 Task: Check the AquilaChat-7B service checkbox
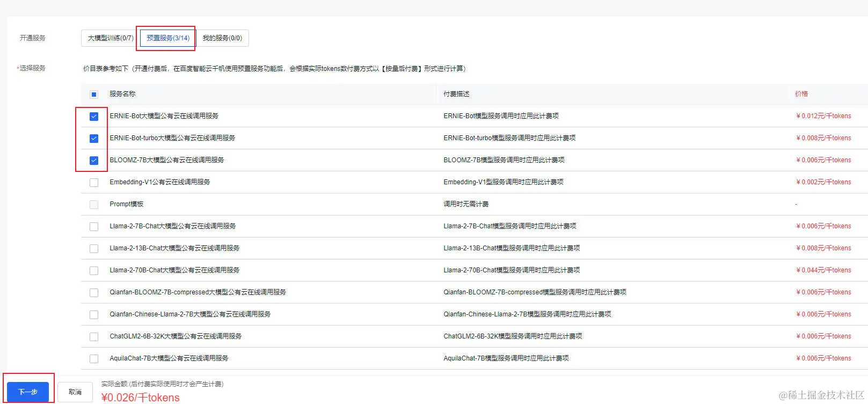tap(94, 359)
